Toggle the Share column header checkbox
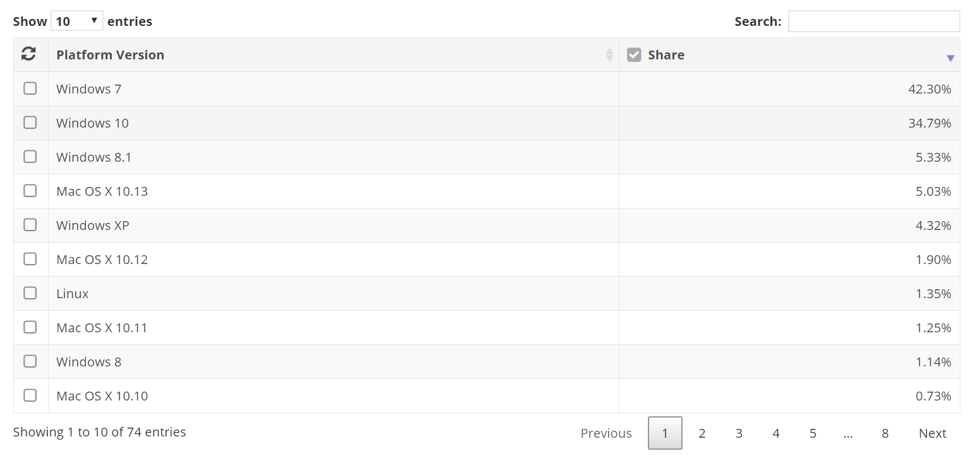Screen dimensions: 980x463 tap(634, 55)
